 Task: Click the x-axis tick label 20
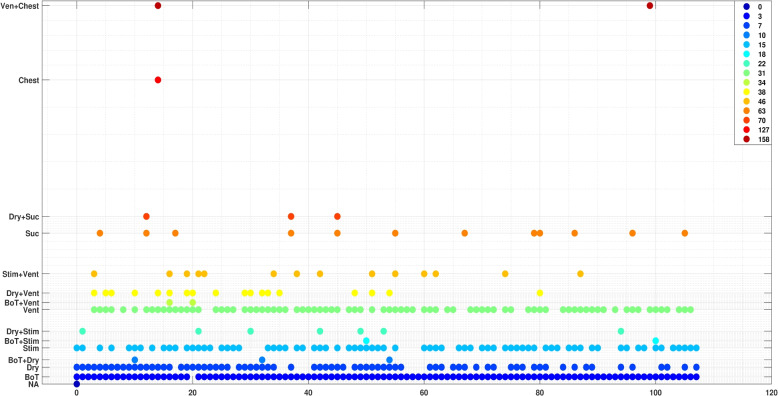[192, 392]
